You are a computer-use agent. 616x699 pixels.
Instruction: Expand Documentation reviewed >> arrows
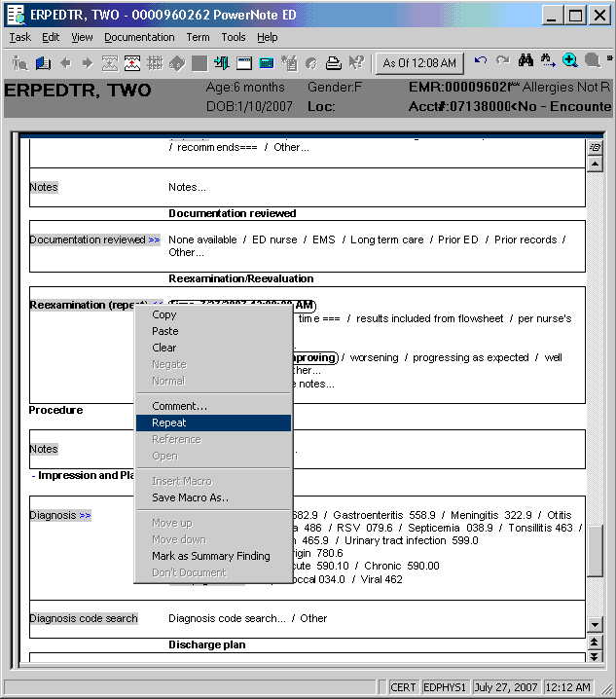[154, 239]
